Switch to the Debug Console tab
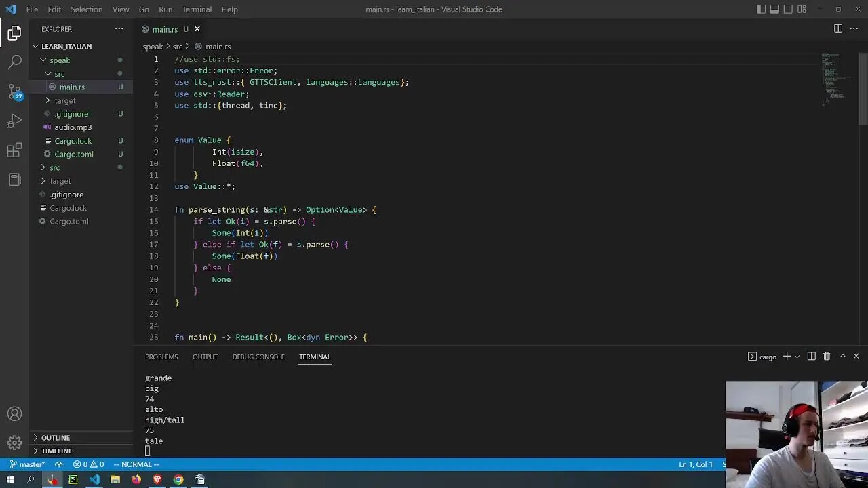Image resolution: width=868 pixels, height=488 pixels. click(258, 357)
